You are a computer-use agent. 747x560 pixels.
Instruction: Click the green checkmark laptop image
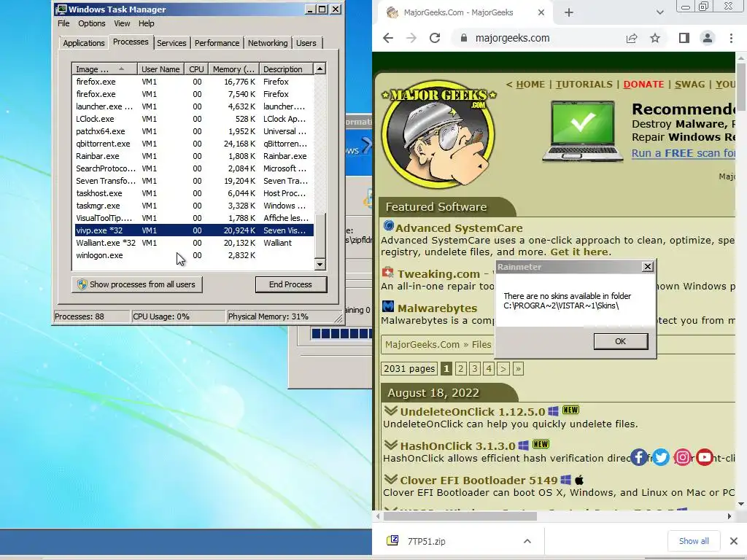point(583,131)
